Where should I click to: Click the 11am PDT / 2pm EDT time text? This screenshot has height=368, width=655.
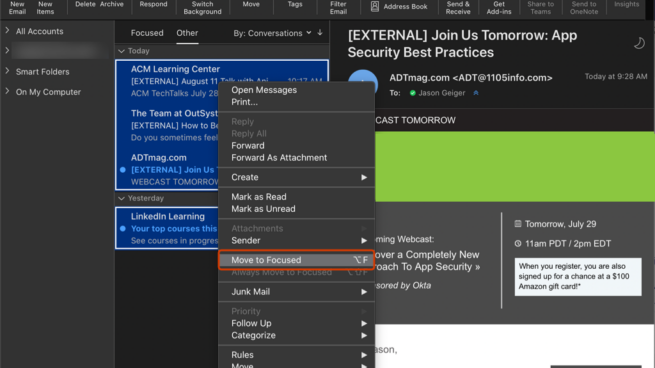pos(568,244)
